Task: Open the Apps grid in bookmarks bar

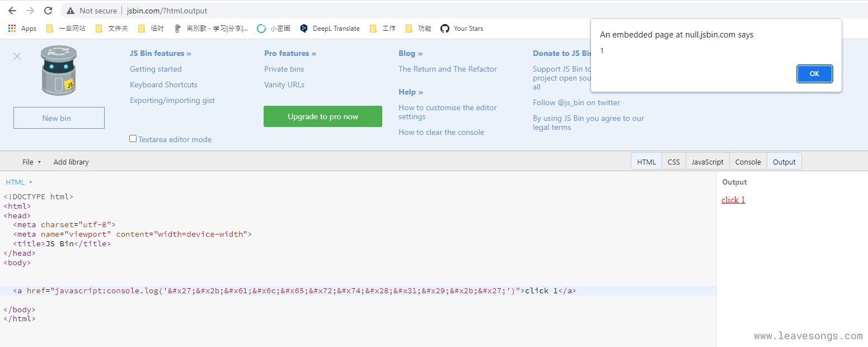Action: [22, 29]
